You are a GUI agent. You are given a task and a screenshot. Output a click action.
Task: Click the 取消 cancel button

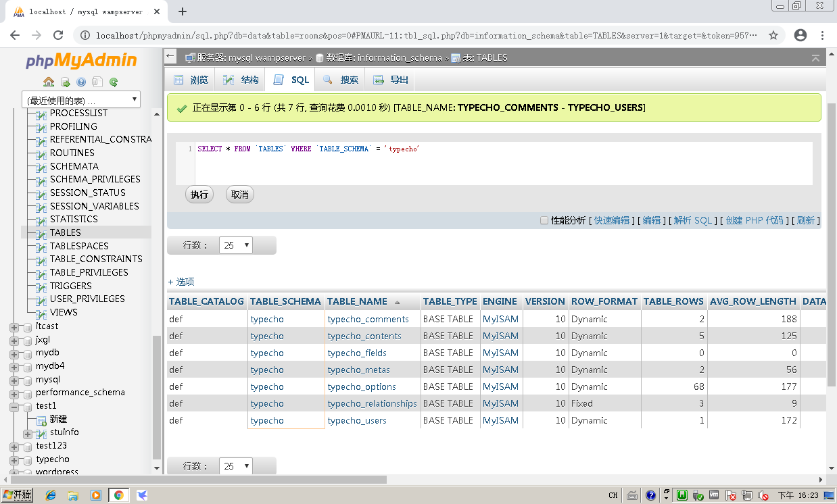(x=240, y=195)
